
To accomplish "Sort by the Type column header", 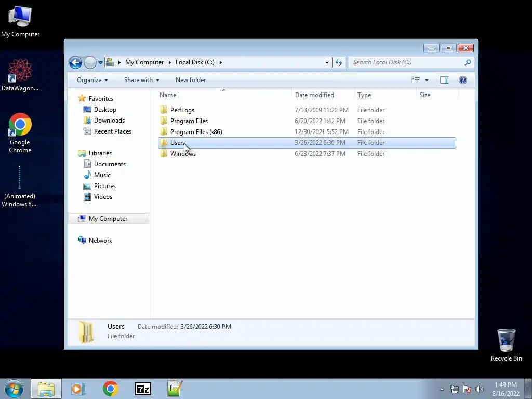I will click(385, 95).
